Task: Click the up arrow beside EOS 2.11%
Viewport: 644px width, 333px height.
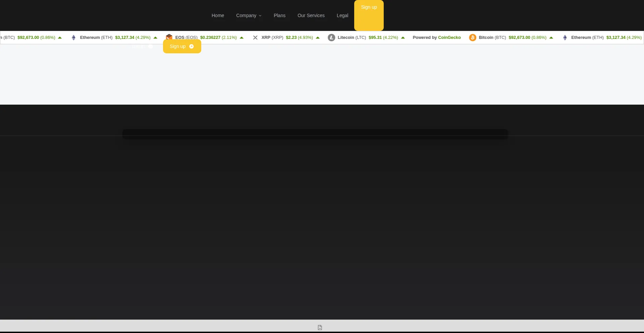Action: 241,38
